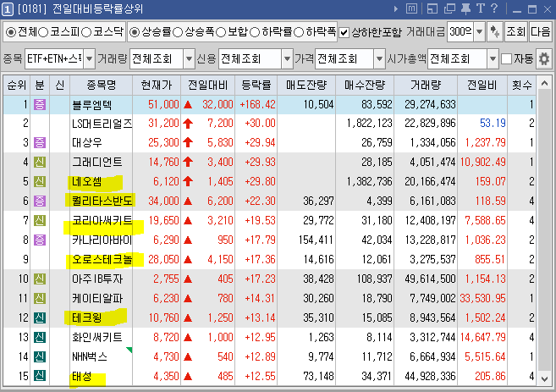556x392 pixels.
Task: Select stock 테크윙
Action: click(87, 317)
